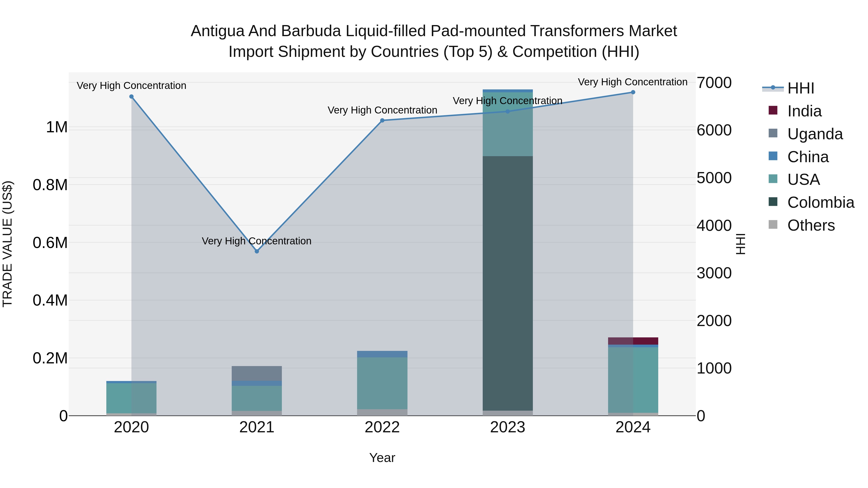Select the 2024 HHI data point

pyautogui.click(x=633, y=92)
